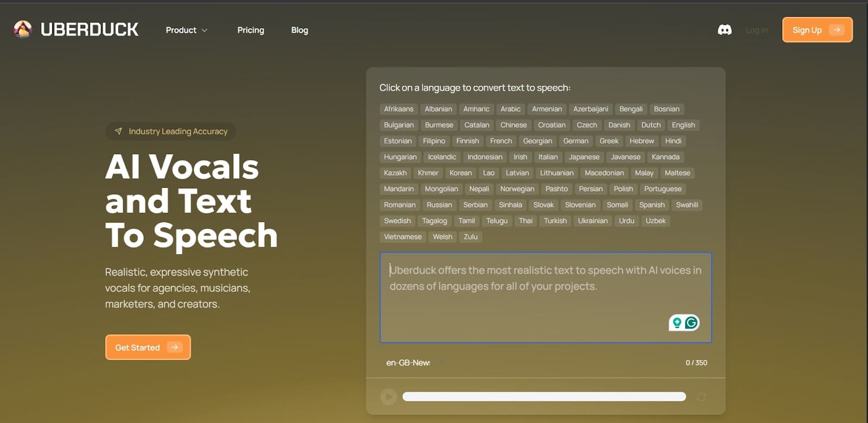The height and width of the screenshot is (423, 868).
Task: Click the Log in link
Action: (x=756, y=30)
